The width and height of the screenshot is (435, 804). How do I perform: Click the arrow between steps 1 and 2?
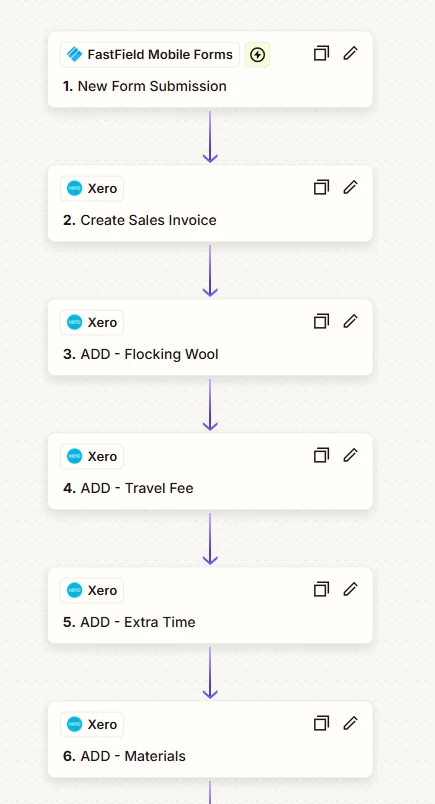[210, 137]
